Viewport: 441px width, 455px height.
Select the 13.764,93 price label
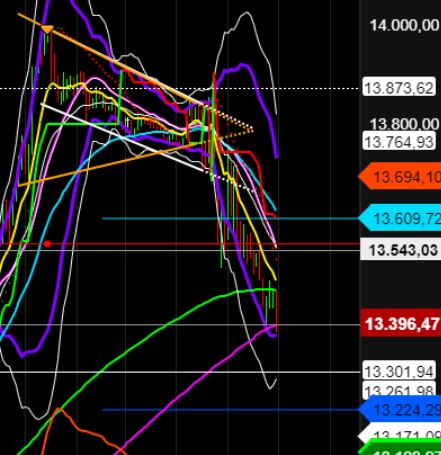click(x=399, y=142)
